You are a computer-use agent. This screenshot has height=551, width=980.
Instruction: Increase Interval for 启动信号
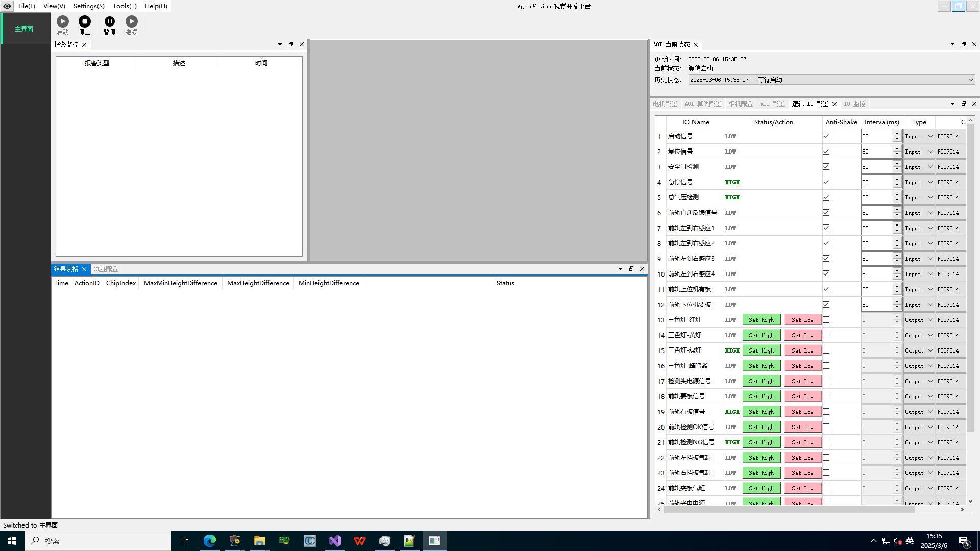click(x=897, y=133)
